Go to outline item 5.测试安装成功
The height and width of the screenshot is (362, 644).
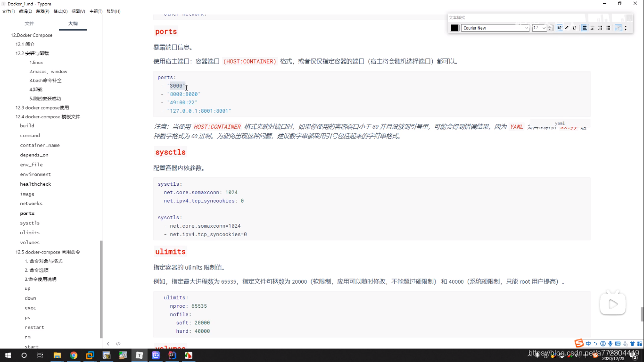tap(45, 99)
